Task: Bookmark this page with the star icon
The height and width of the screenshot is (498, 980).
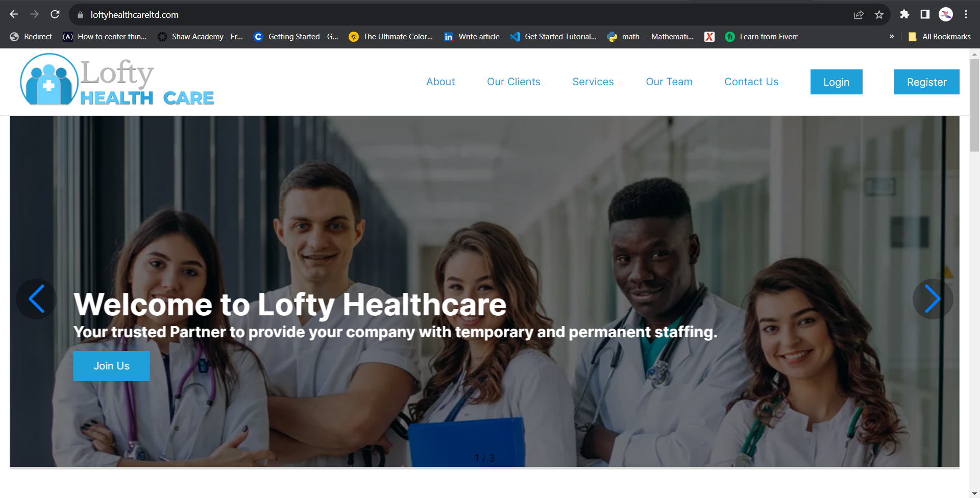Action: (879, 15)
